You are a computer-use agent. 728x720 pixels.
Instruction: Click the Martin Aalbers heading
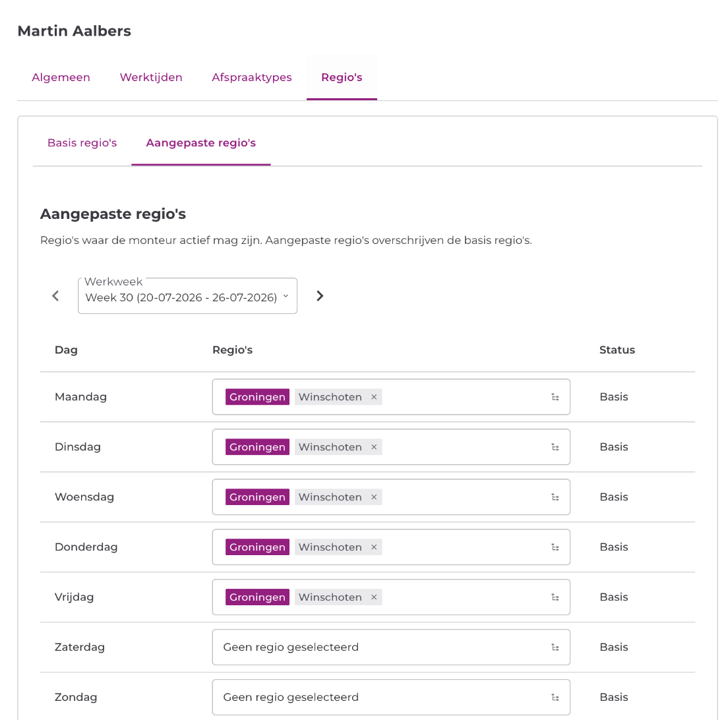pos(75,30)
